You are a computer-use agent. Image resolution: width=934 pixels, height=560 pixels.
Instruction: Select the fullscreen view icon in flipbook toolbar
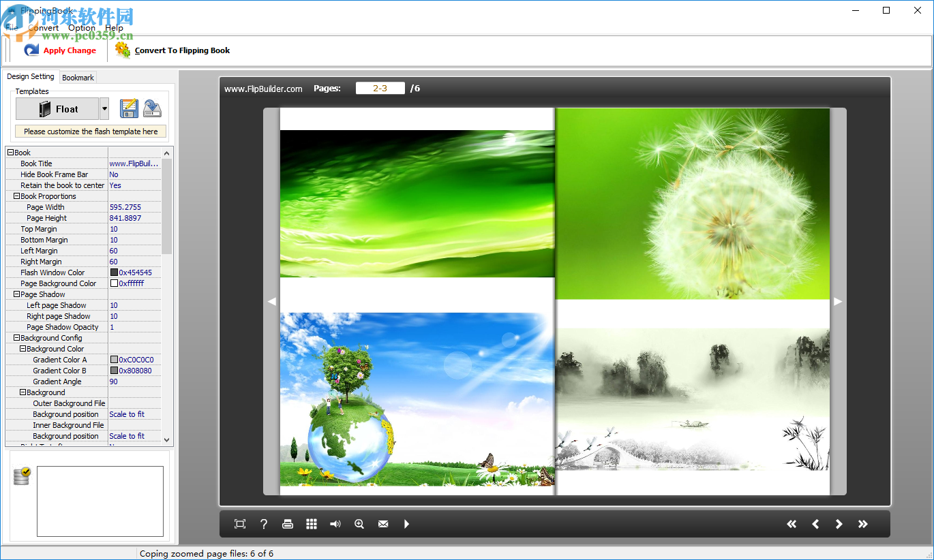[x=239, y=523]
